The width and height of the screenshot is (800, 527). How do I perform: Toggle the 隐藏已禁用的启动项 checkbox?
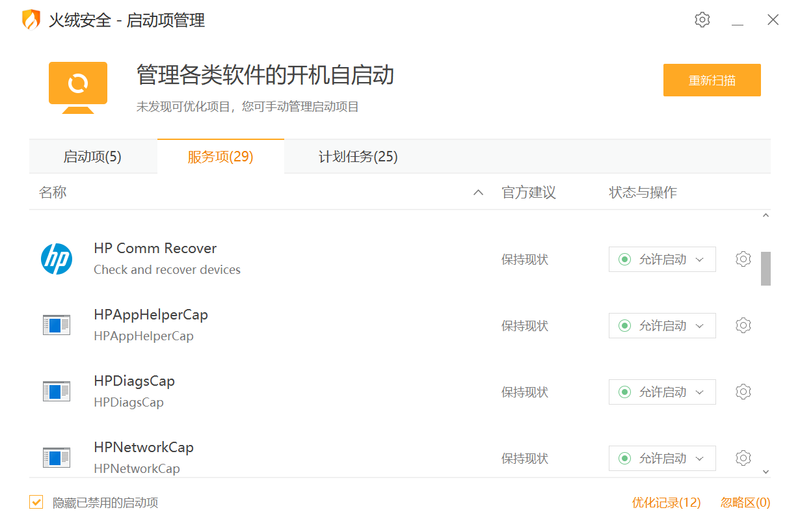(x=37, y=502)
